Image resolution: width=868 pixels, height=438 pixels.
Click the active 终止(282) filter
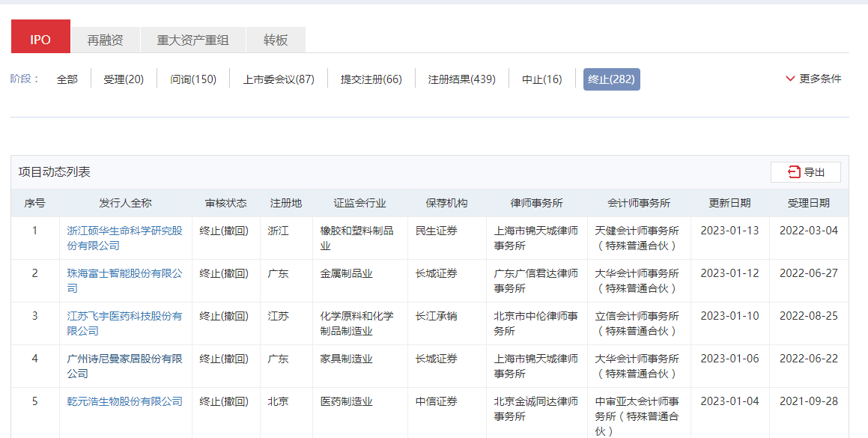coord(611,79)
